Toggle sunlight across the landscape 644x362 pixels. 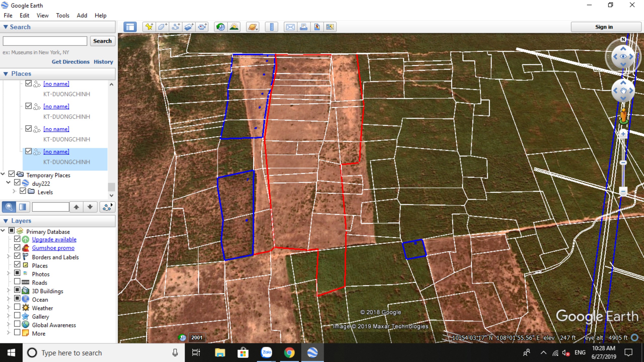coord(234,27)
